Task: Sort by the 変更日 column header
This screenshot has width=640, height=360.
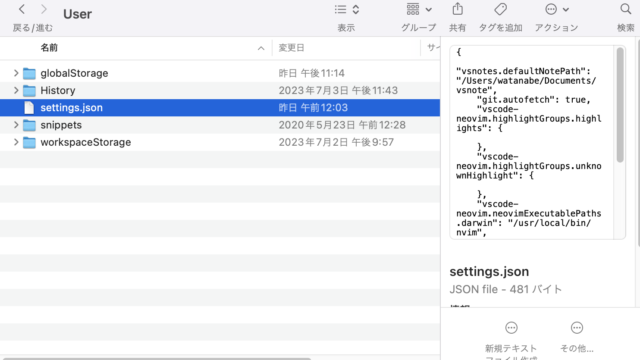Action: pos(291,48)
